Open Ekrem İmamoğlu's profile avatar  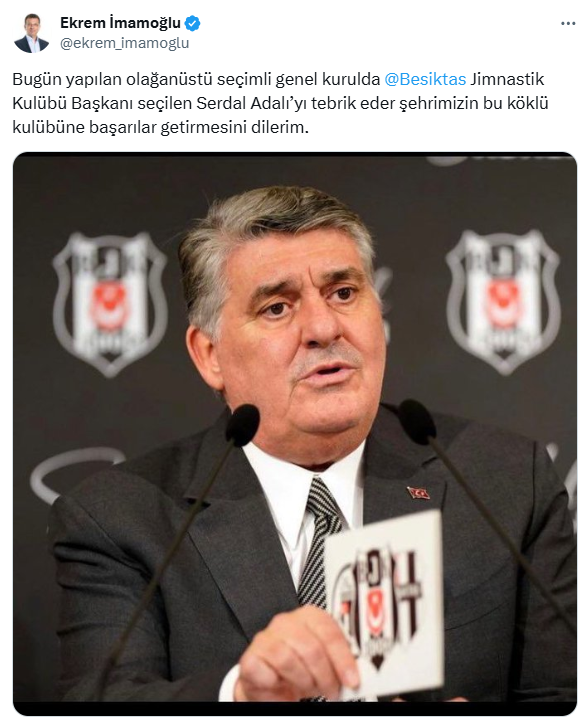tap(31, 32)
